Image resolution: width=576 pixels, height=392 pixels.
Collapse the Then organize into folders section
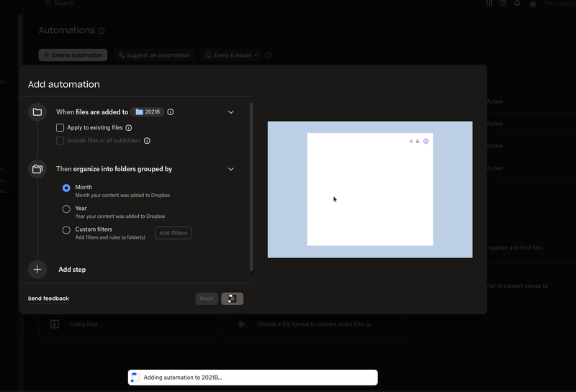tap(230, 169)
